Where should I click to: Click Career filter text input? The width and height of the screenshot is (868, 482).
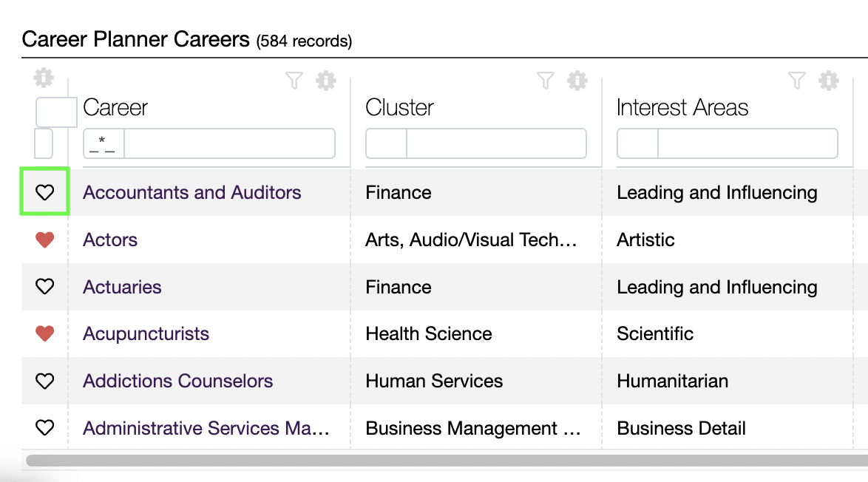(230, 144)
